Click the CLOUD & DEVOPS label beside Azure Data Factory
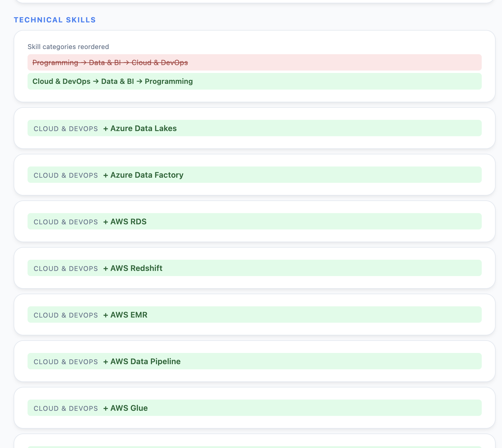Viewport: 502px width, 448px height. 66,175
